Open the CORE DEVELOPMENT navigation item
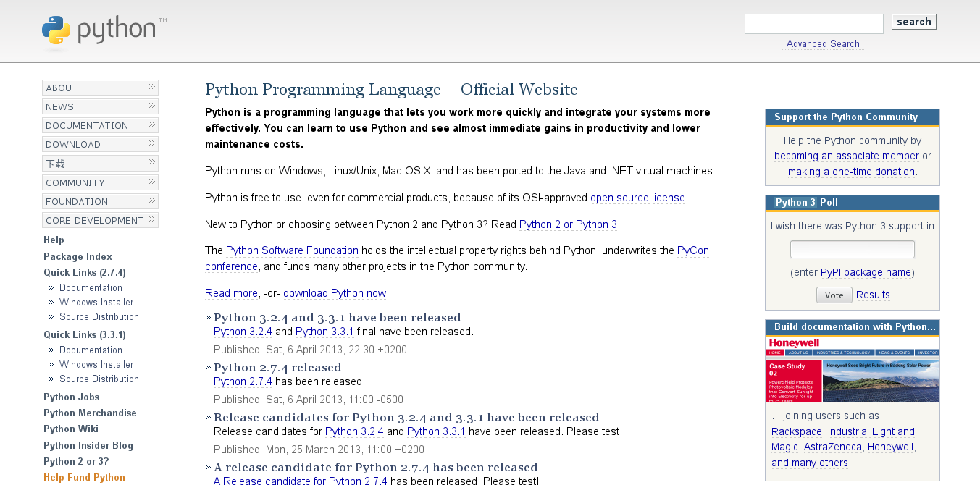 click(100, 220)
